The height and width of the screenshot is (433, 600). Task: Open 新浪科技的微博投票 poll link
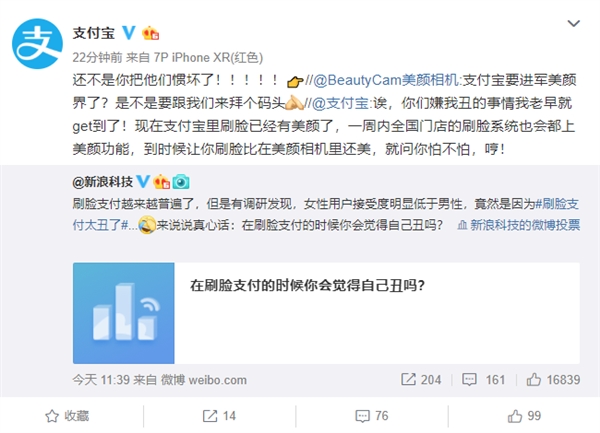click(x=519, y=225)
